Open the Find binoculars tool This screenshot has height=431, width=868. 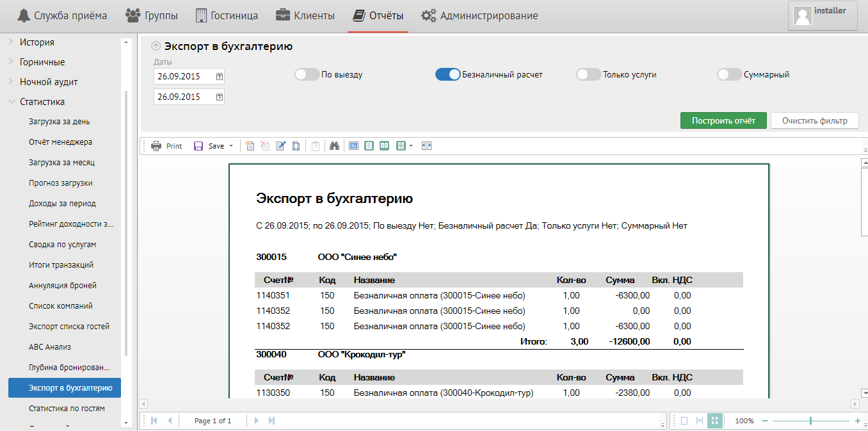334,146
